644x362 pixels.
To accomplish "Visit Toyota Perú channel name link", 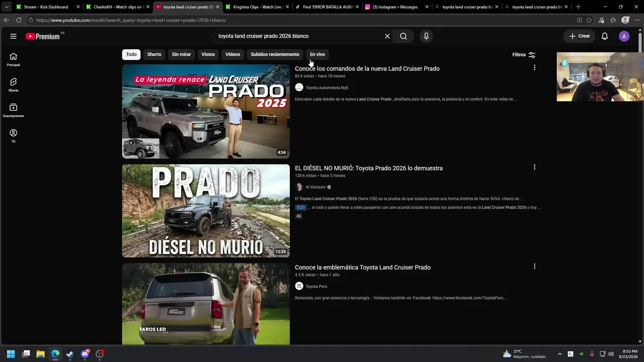I will (316, 287).
